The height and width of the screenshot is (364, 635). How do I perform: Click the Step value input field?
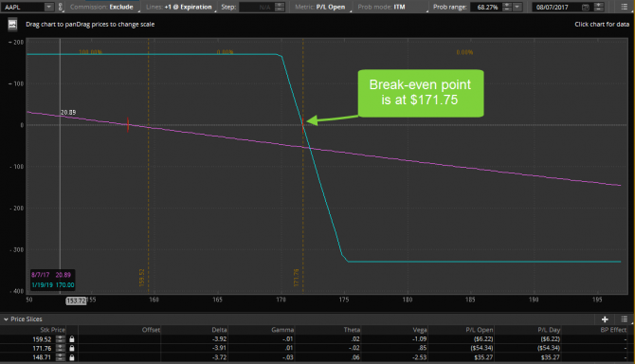pyautogui.click(x=257, y=7)
